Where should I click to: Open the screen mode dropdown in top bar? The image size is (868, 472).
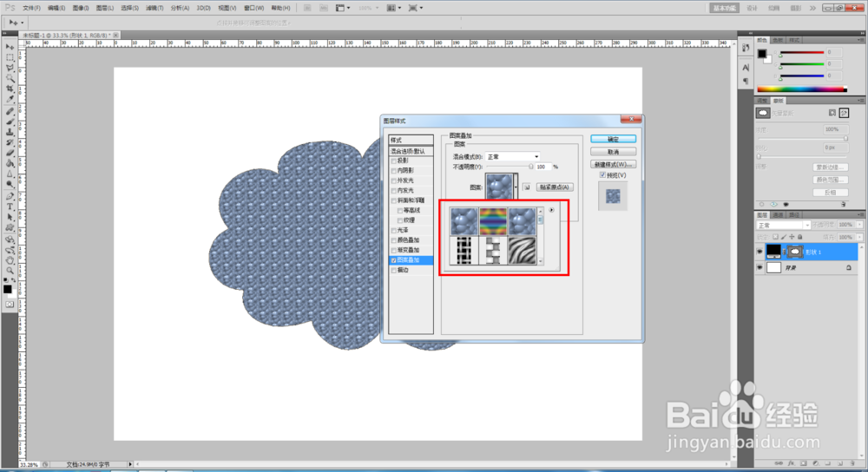tap(416, 9)
